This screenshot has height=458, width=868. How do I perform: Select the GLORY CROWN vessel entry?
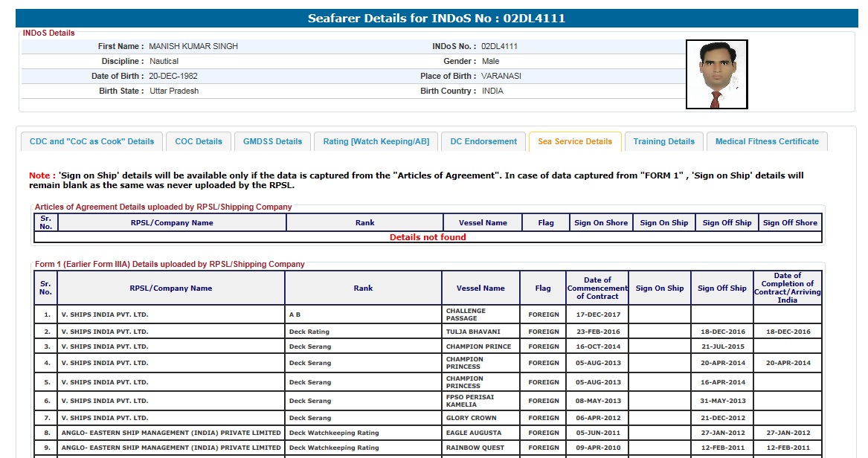[471, 418]
